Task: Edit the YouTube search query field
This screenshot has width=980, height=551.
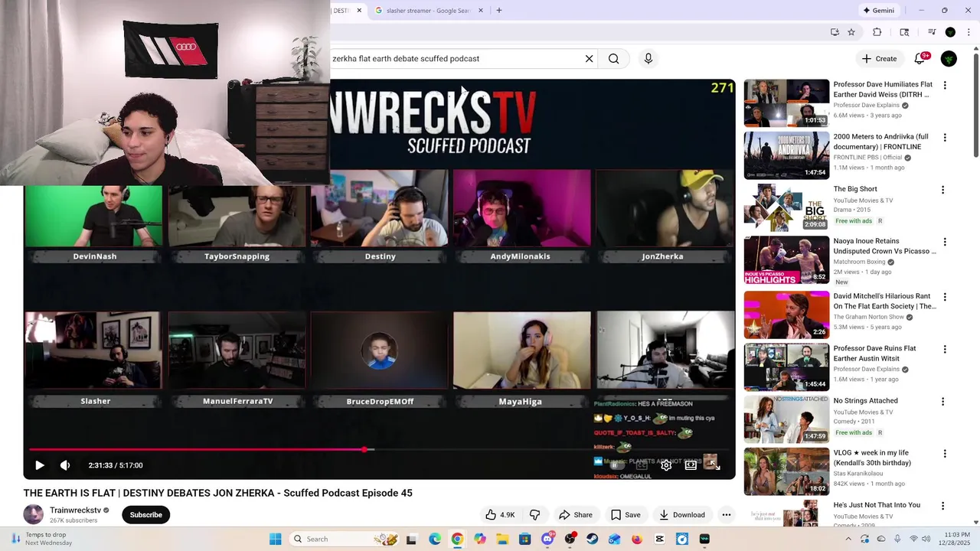Action: click(x=456, y=58)
